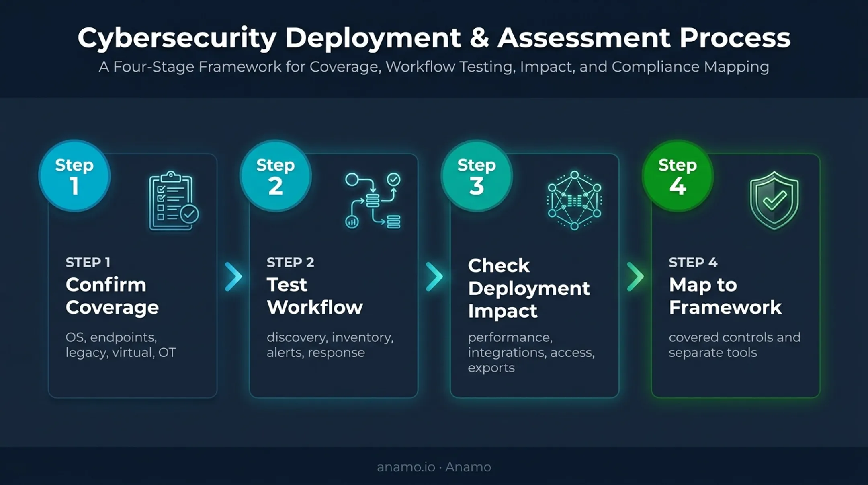Image resolution: width=868 pixels, height=485 pixels.
Task: Click the workflow diagram icon in Step 2
Action: 373,201
